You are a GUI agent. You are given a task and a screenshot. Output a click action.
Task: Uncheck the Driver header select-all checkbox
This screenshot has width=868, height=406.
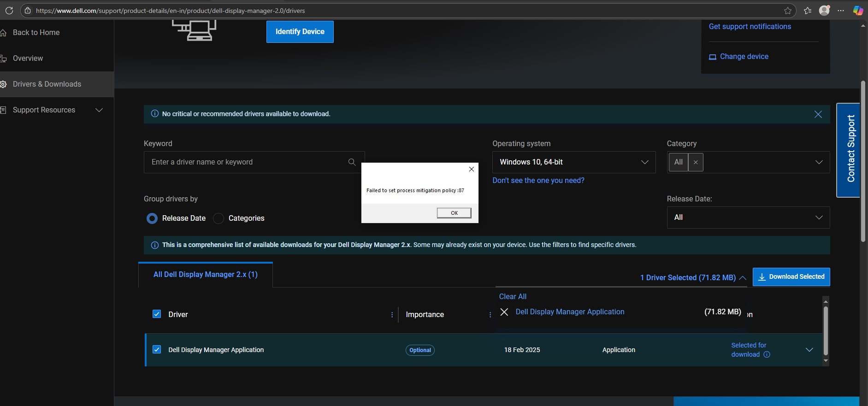tap(157, 314)
